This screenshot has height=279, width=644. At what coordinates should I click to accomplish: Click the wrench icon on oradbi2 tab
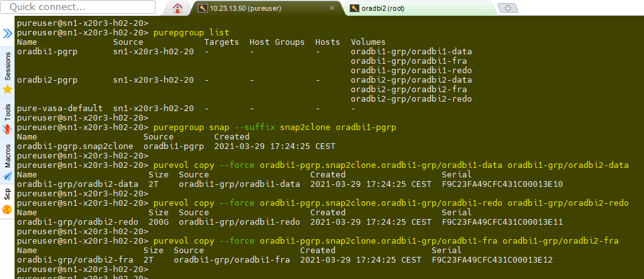click(x=355, y=8)
